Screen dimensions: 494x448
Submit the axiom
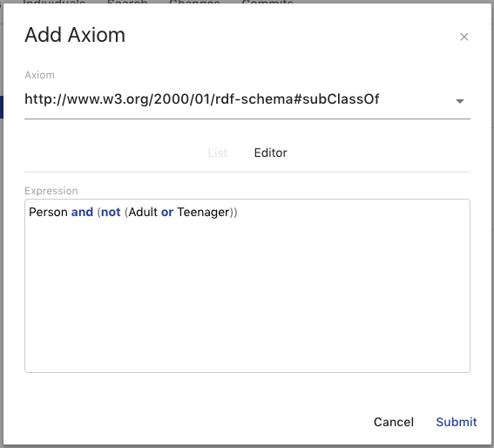point(457,422)
